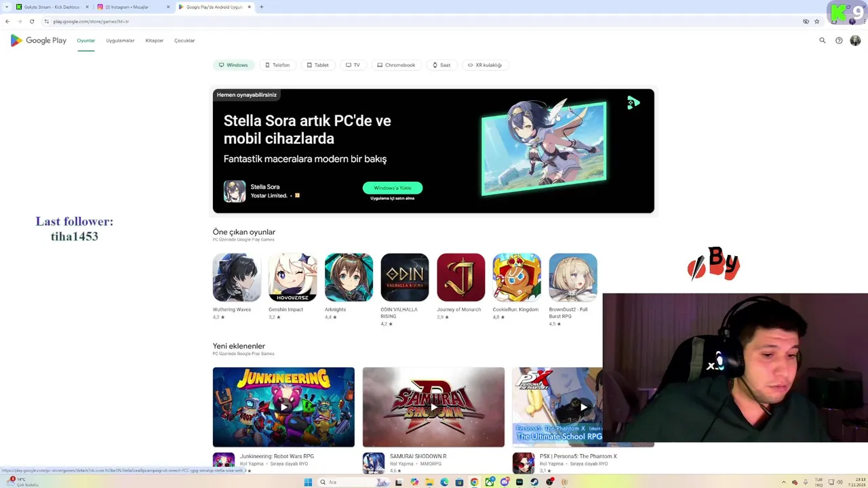Select the Chromebook device filter chip

(x=396, y=65)
